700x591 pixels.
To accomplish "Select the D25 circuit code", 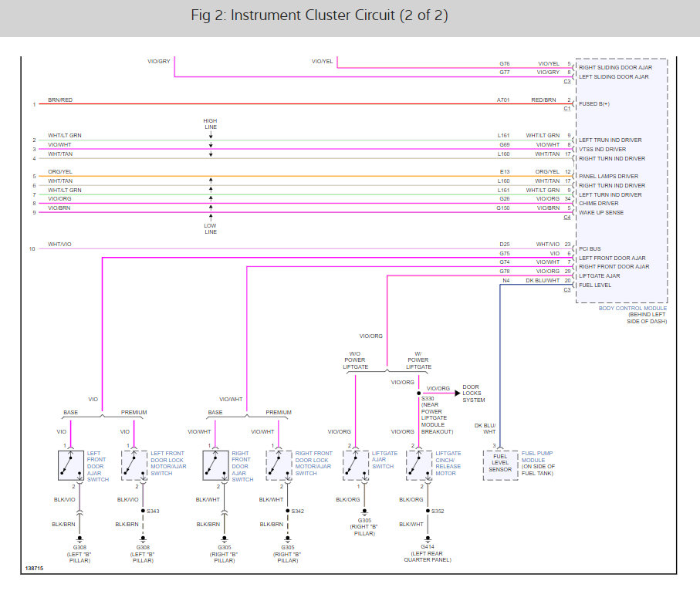I will (x=505, y=244).
